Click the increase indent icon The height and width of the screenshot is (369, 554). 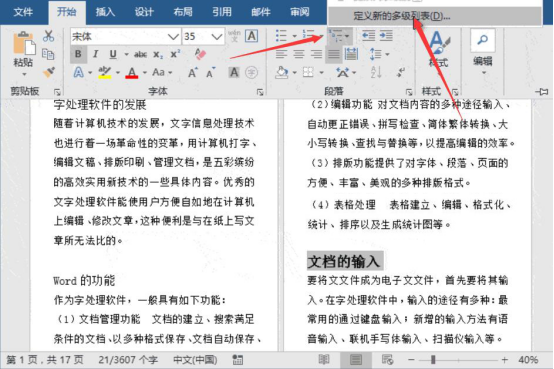[x=386, y=36]
